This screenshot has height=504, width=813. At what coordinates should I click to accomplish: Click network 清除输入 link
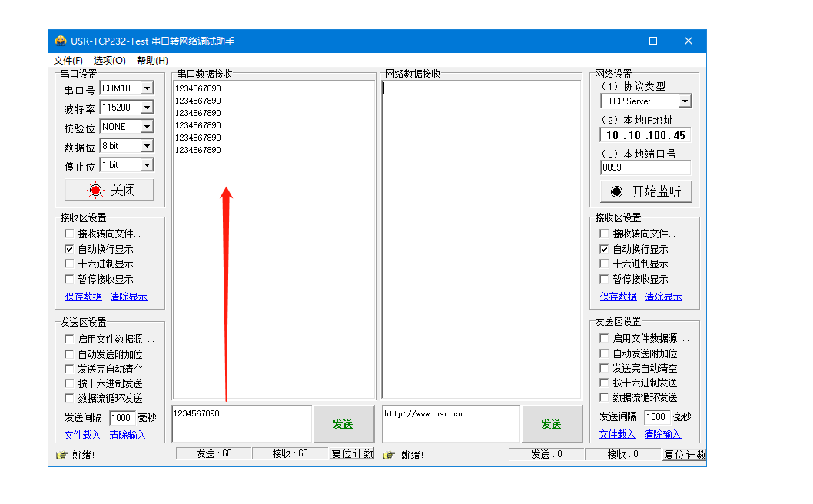pos(662,434)
